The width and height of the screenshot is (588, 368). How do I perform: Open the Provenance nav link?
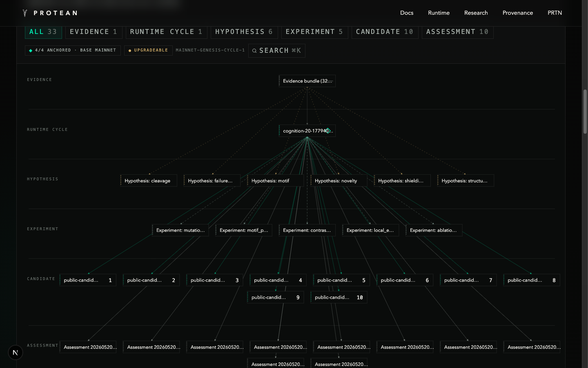pos(518,13)
